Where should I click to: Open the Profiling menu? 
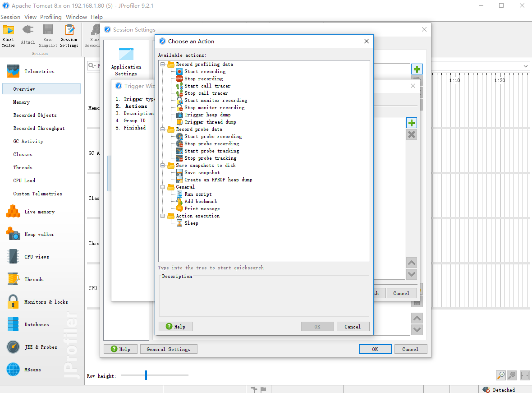51,17
